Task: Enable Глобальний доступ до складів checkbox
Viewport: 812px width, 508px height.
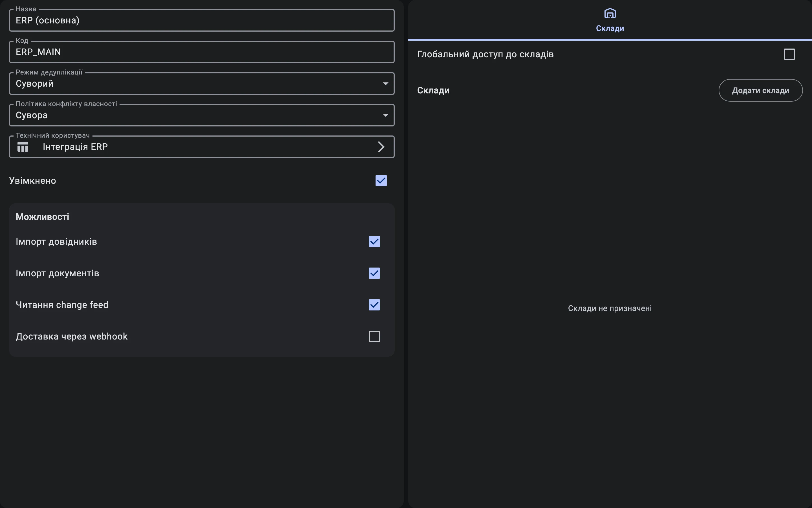Action: point(789,54)
